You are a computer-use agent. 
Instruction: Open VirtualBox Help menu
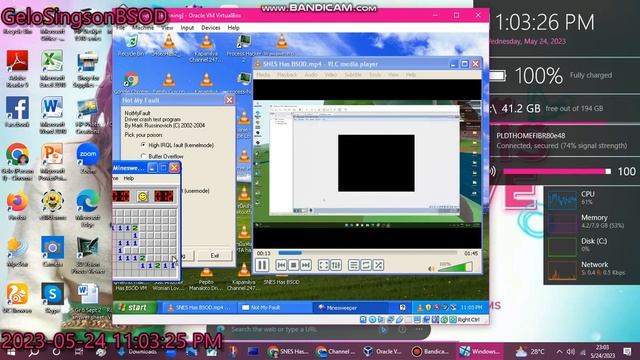point(233,28)
